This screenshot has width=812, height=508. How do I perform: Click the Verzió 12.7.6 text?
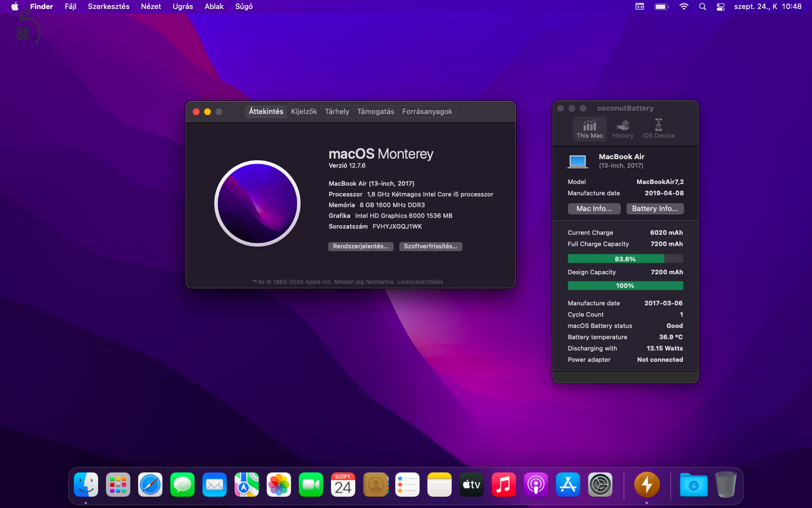pyautogui.click(x=347, y=166)
